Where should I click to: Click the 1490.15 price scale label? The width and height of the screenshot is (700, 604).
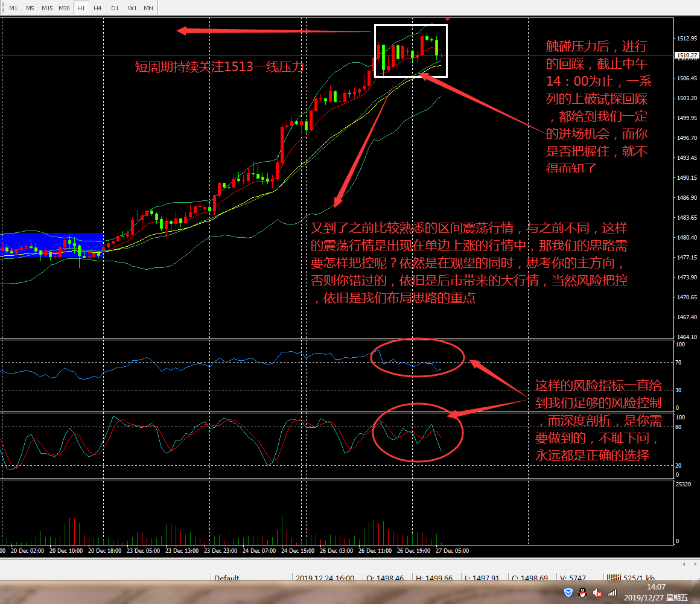687,177
